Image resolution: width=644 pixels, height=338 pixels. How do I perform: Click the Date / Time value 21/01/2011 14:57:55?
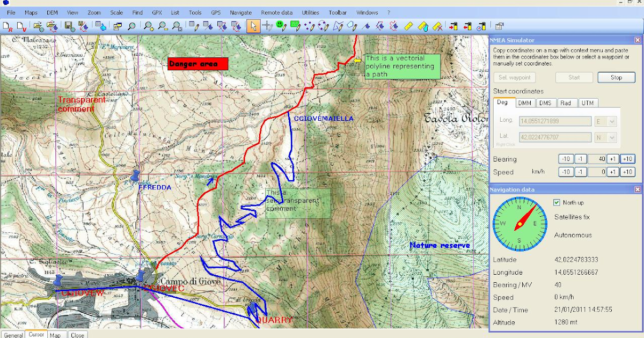[x=583, y=310]
